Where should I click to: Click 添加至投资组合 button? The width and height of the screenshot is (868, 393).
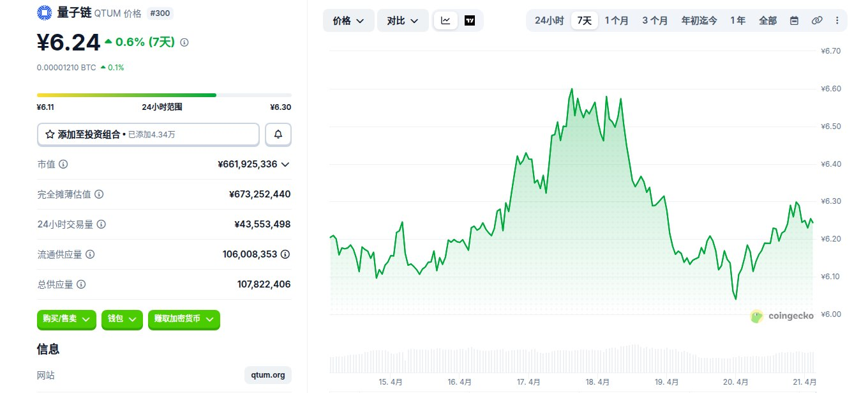[x=148, y=134]
